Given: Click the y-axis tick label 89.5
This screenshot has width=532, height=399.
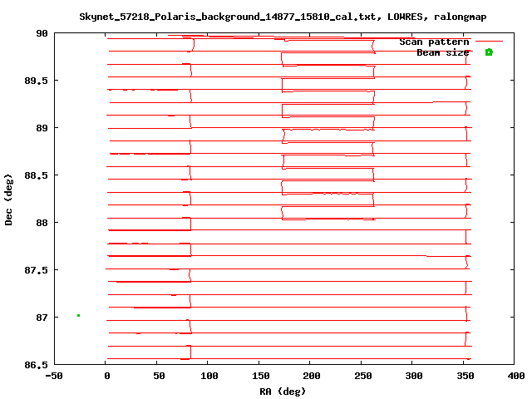Looking at the screenshot, I should pyautogui.click(x=37, y=81).
